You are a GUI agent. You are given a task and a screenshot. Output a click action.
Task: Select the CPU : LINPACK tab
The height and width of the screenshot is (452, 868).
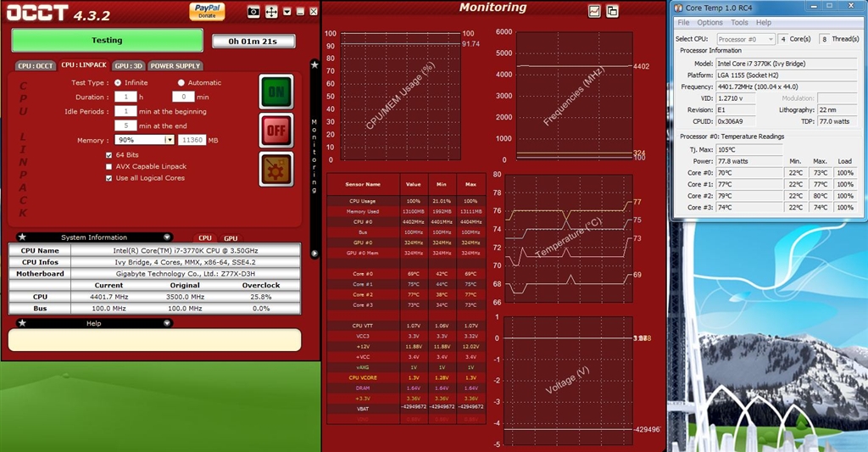(x=84, y=64)
